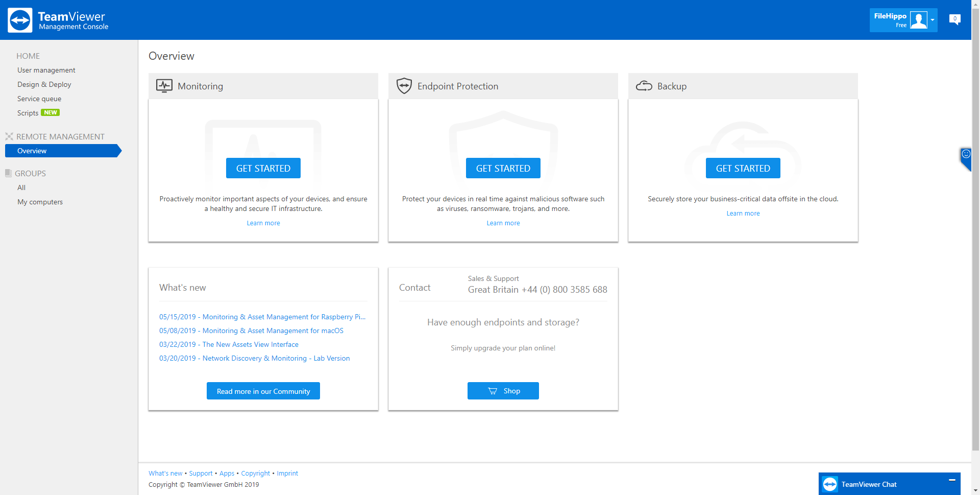
Task: Select the My computers group
Action: (x=40, y=202)
